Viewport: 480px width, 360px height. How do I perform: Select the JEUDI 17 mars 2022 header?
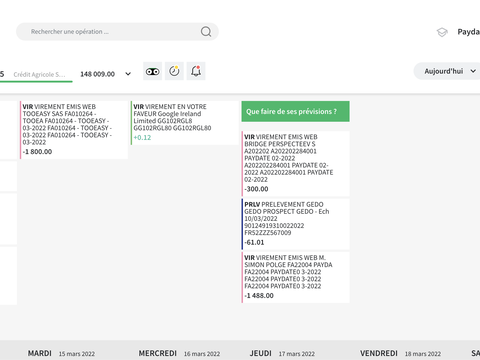[x=282, y=353]
